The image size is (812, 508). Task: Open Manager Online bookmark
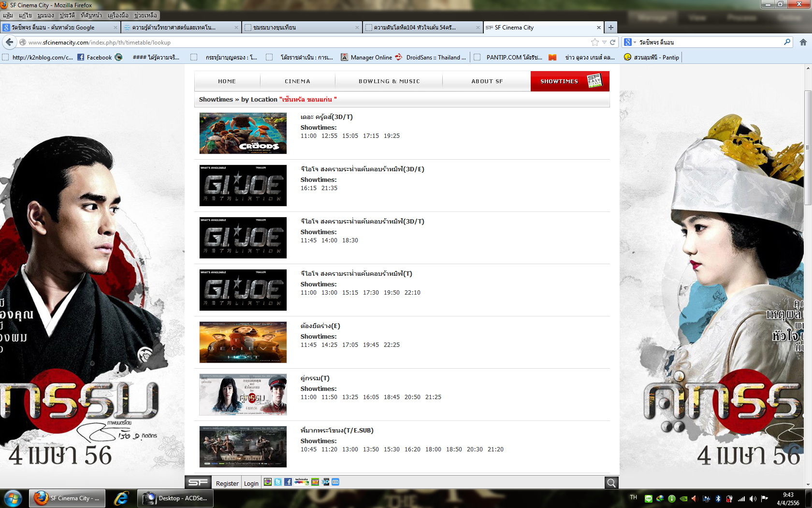[367, 57]
